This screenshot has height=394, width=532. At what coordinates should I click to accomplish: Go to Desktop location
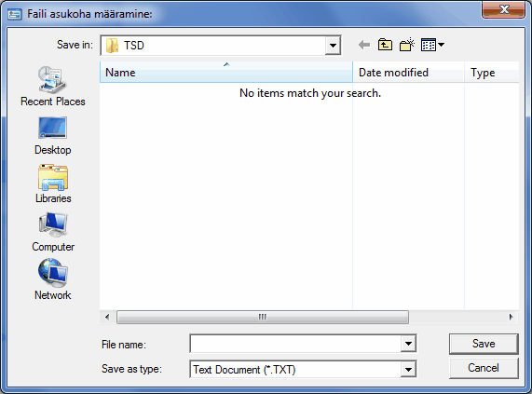52,136
